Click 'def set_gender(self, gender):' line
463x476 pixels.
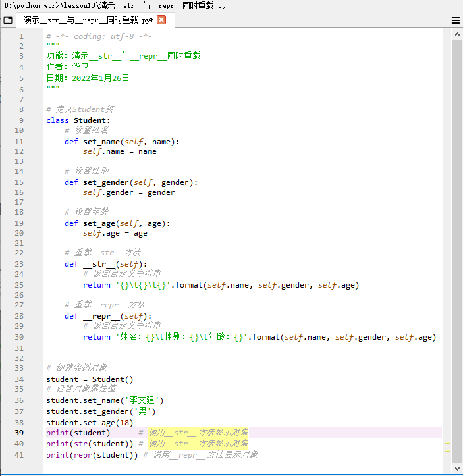[x=131, y=182]
